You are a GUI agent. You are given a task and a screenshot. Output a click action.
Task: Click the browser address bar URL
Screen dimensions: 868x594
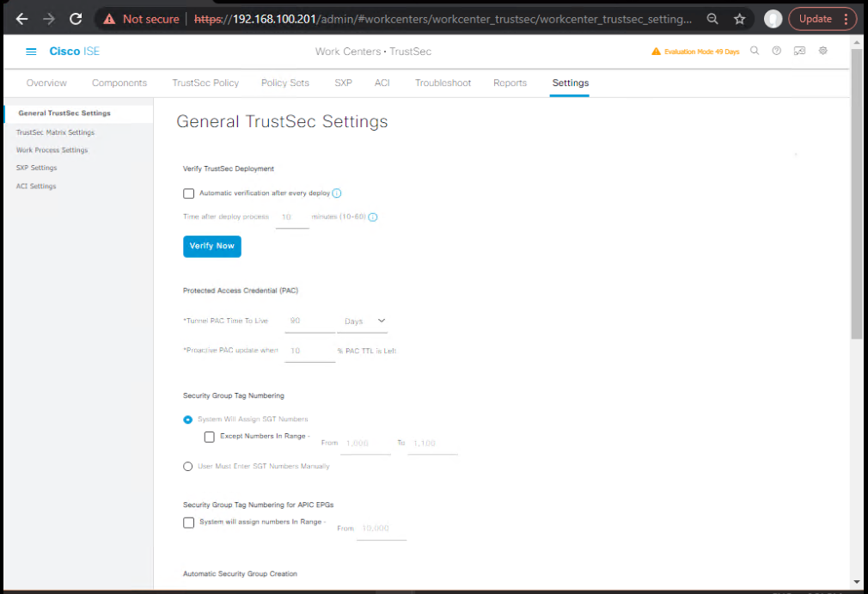443,20
